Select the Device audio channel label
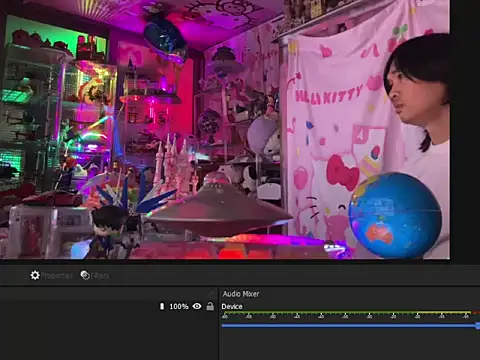Image resolution: width=480 pixels, height=360 pixels. click(x=232, y=306)
